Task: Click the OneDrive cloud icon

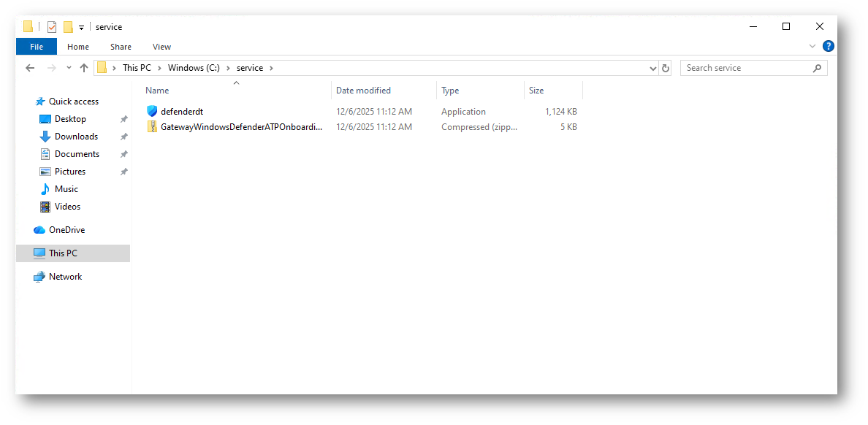Action: click(39, 229)
